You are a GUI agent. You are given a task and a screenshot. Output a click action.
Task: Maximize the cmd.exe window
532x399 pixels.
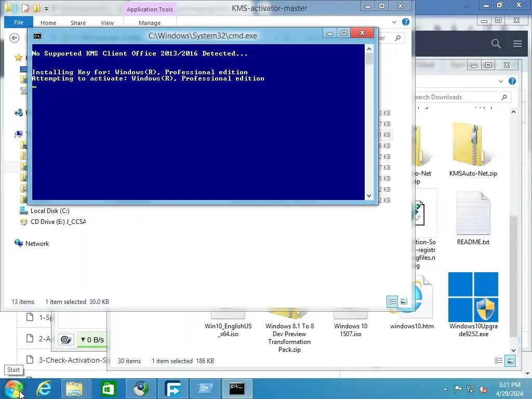pos(344,33)
